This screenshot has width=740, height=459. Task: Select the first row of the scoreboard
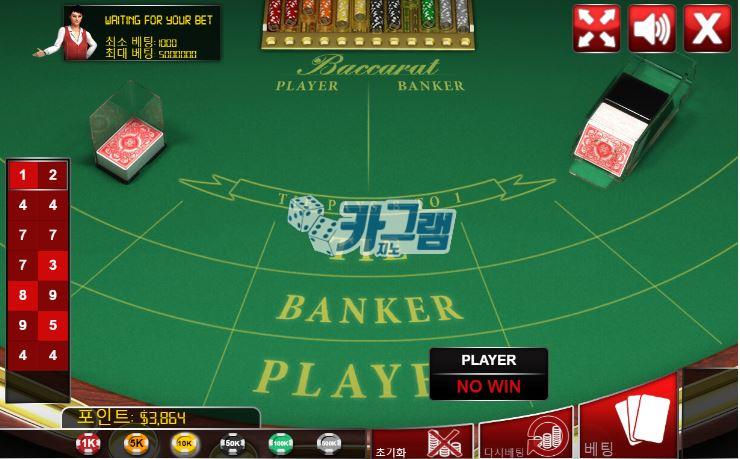(38, 175)
